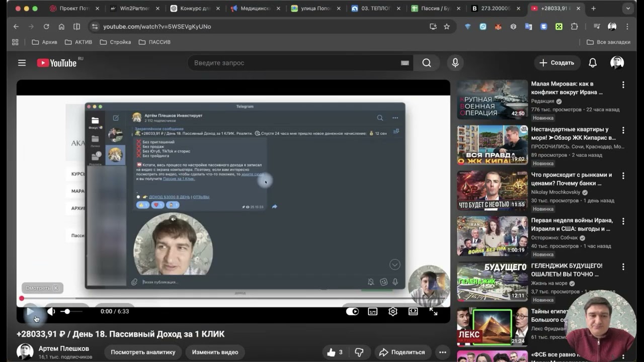Open Что происходит с рынками video title

[x=572, y=179]
